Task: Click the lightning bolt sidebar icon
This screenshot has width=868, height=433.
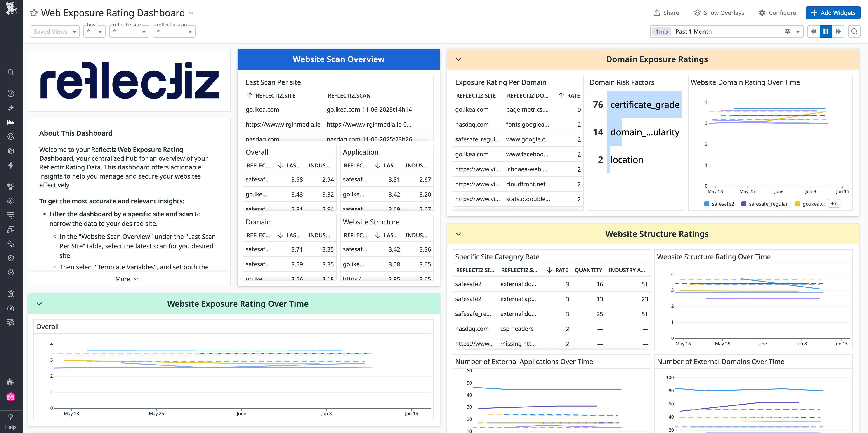Action: [11, 165]
